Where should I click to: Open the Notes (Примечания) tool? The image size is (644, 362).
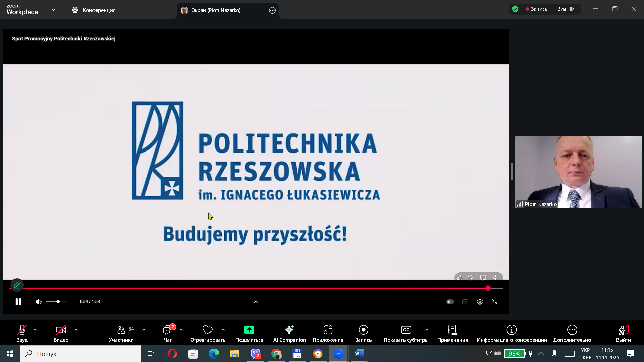(452, 333)
